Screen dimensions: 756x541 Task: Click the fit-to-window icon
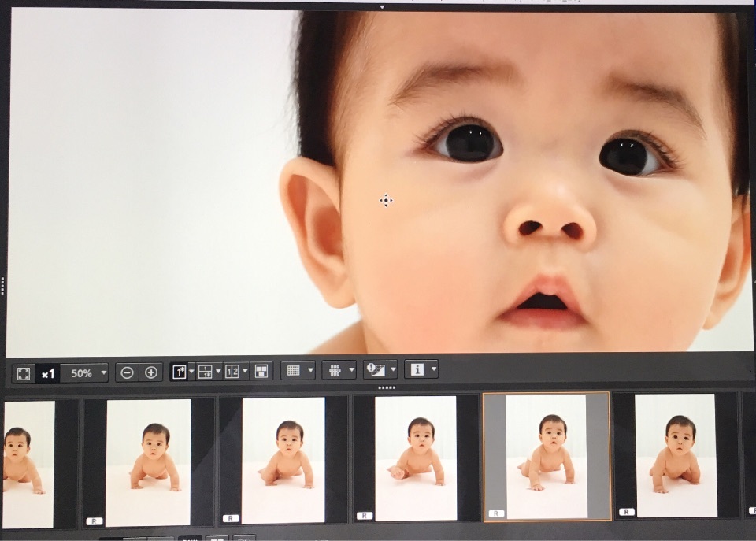tap(24, 372)
